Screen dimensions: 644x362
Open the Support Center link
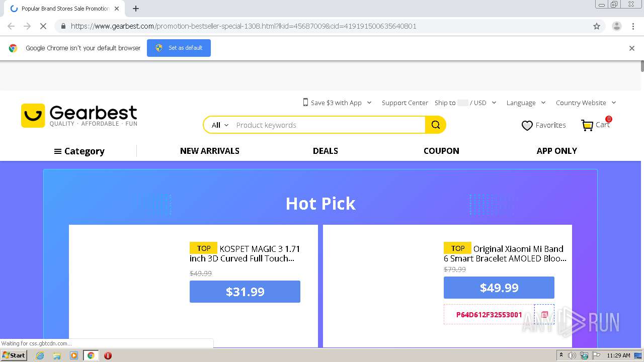coord(405,103)
